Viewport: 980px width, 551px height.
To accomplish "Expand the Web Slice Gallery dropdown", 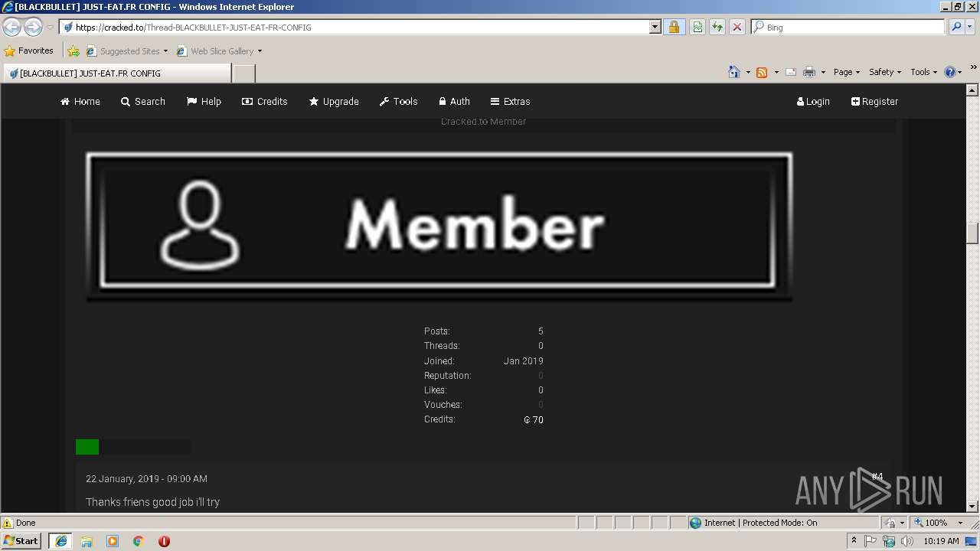I will tap(260, 51).
